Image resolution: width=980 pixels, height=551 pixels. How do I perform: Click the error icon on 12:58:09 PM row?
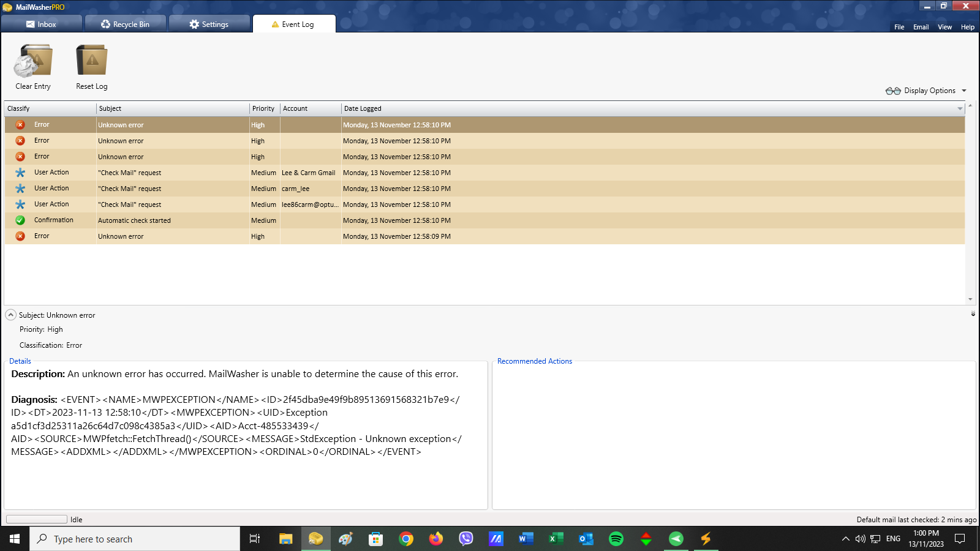click(x=20, y=236)
